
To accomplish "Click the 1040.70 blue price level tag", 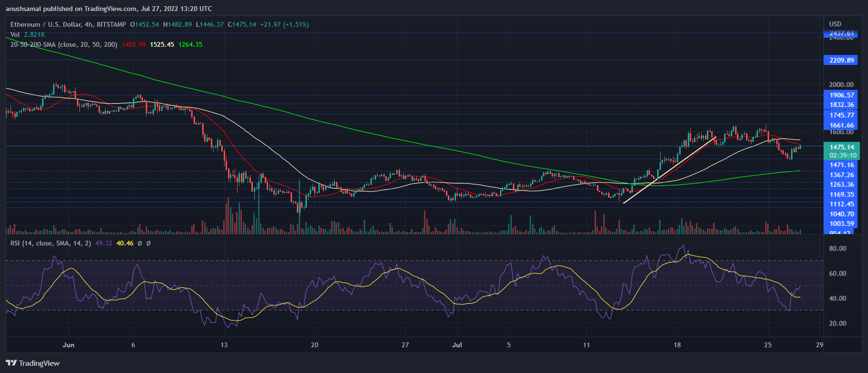I will pos(842,214).
